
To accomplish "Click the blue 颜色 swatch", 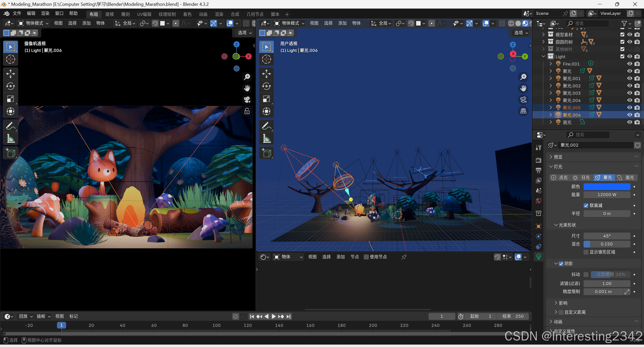I will tap(607, 187).
